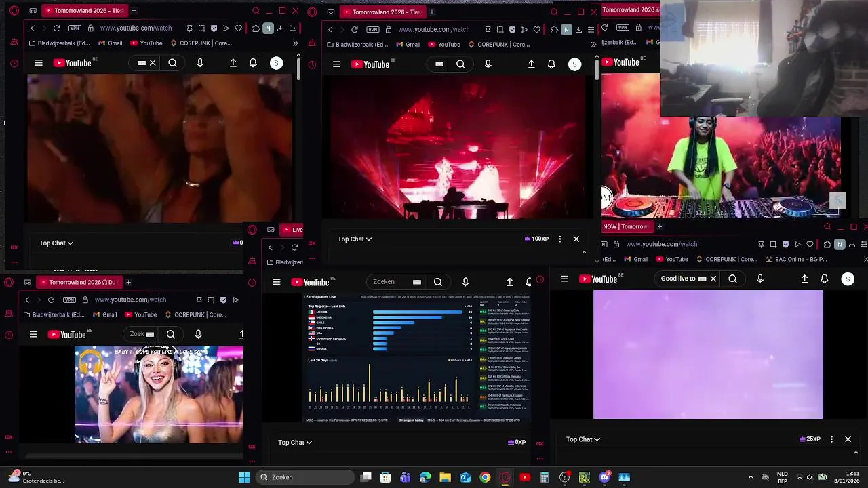The image size is (868, 488).
Task: Select Tomorrowland 2026 DJ tab in bottom-left window
Action: click(78, 282)
